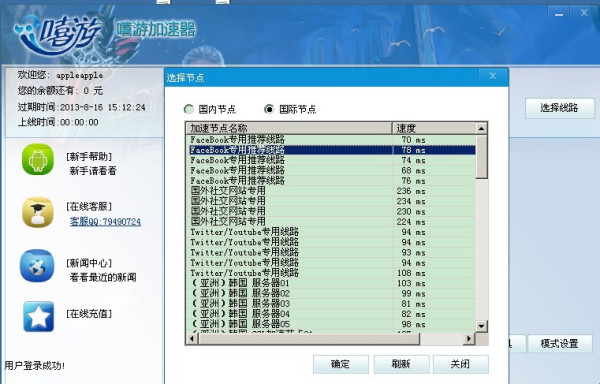
Task: Click the 模式设置 button in the main window
Action: coord(560,343)
